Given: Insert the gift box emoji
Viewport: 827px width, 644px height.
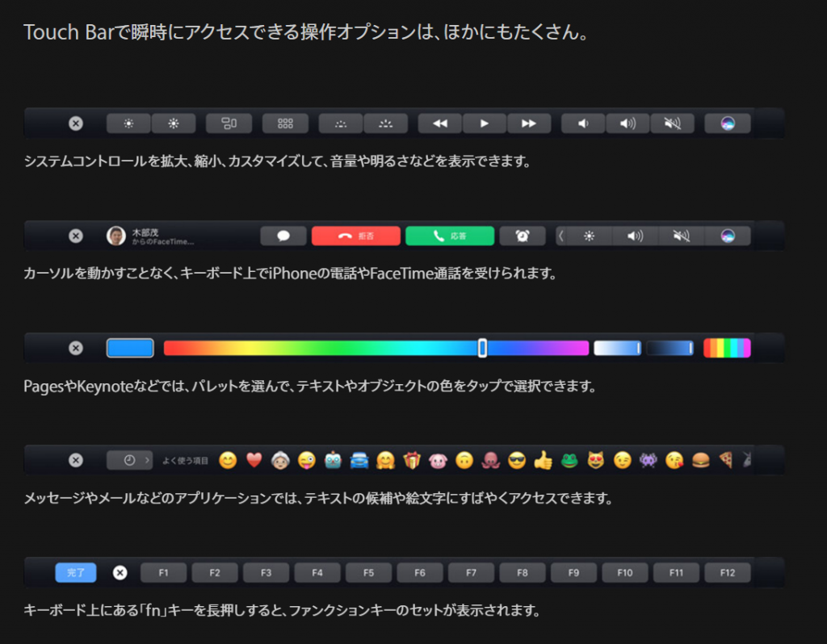Looking at the screenshot, I should coord(412,461).
